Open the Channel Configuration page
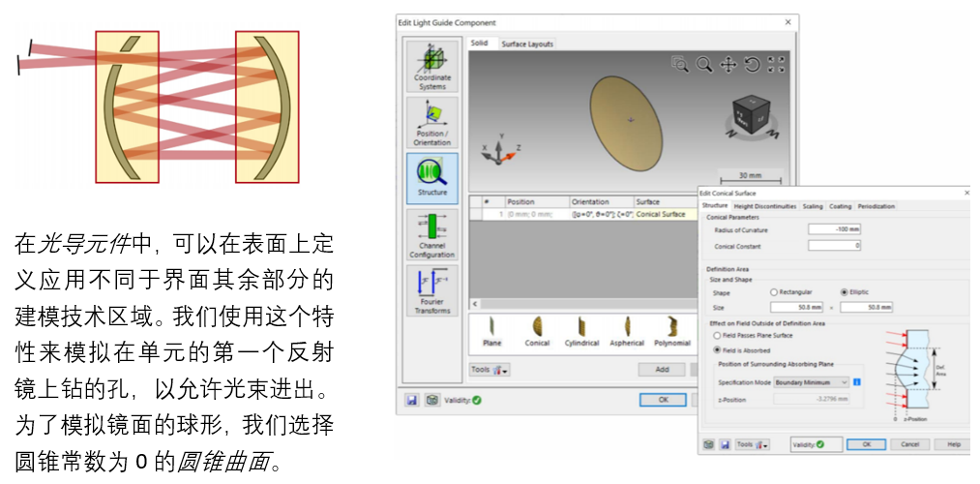 tap(431, 234)
